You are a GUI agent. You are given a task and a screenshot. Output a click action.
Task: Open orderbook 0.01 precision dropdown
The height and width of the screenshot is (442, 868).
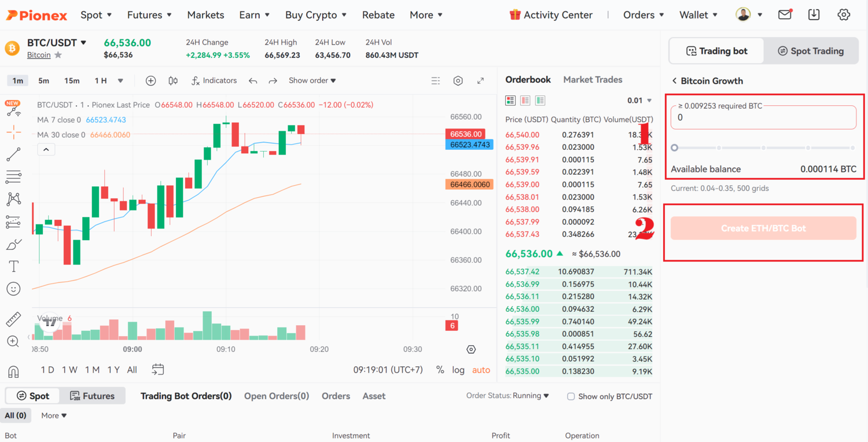point(639,101)
